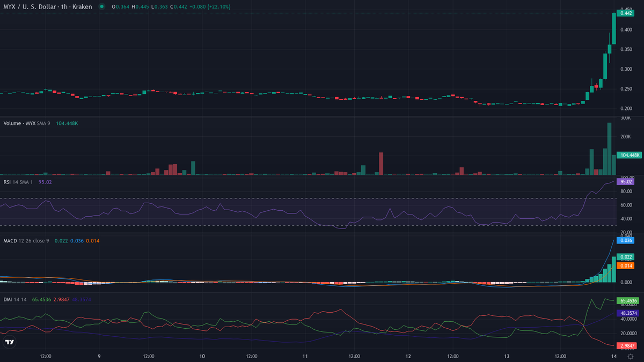Select the Volume · MYX SMA 9 legend

28,123
